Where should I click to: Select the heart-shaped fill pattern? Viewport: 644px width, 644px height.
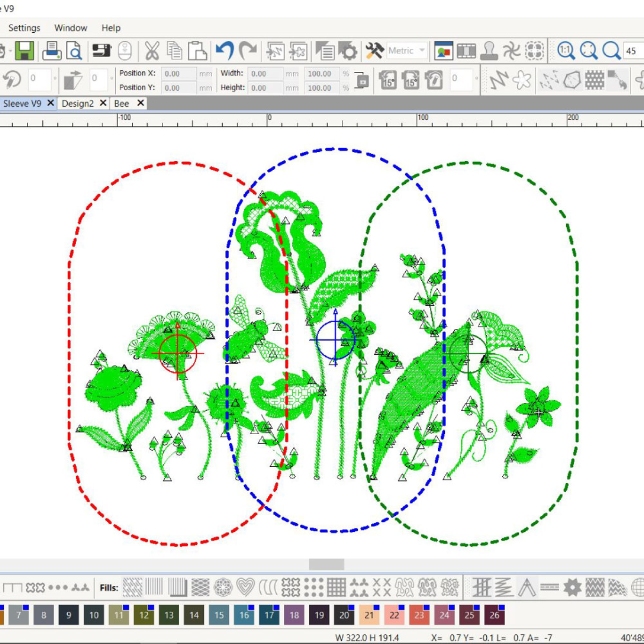(245, 587)
